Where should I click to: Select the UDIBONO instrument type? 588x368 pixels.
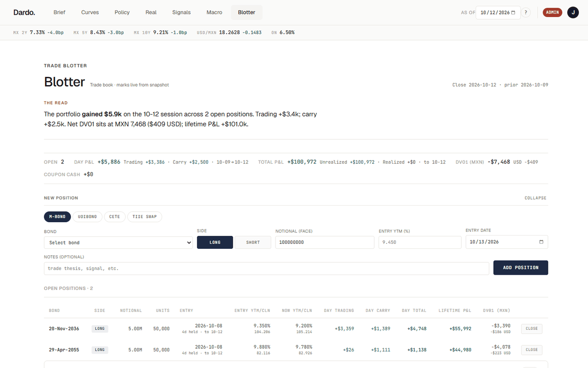point(87,217)
